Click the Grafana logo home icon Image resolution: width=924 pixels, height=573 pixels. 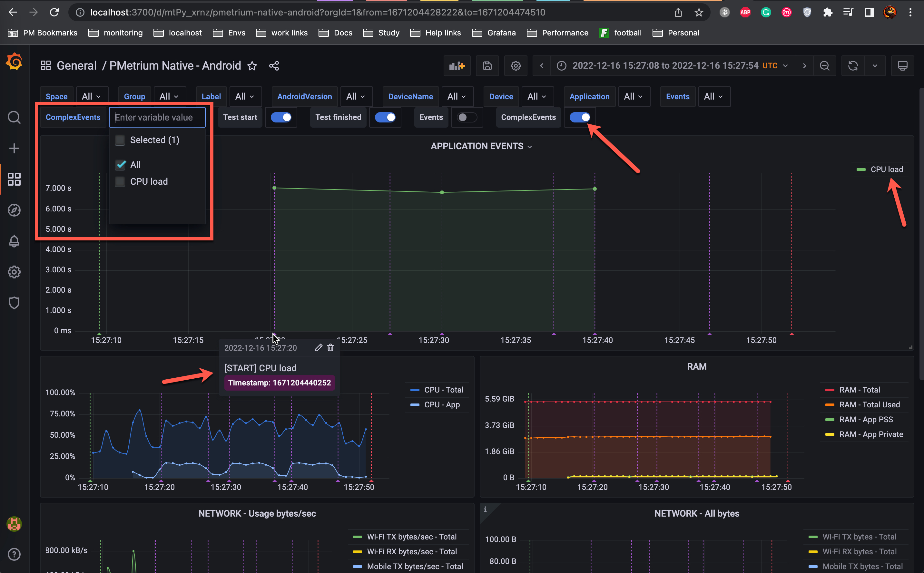click(x=14, y=62)
